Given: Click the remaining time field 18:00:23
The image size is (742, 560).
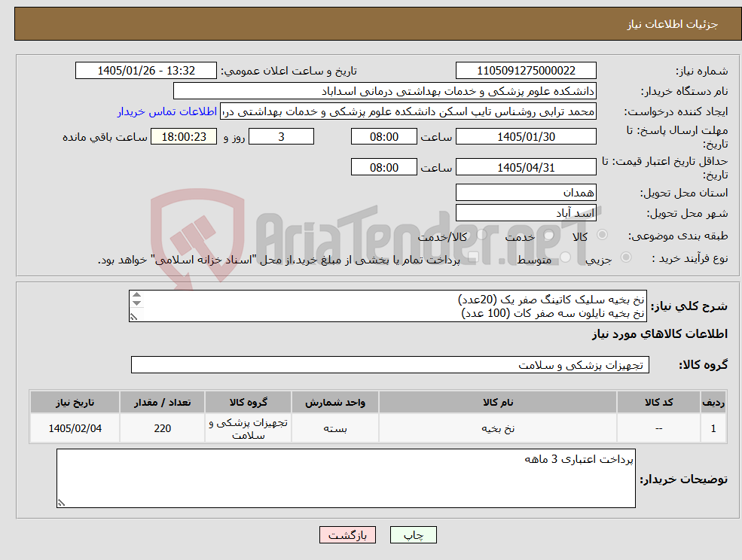Looking at the screenshot, I should tap(184, 137).
